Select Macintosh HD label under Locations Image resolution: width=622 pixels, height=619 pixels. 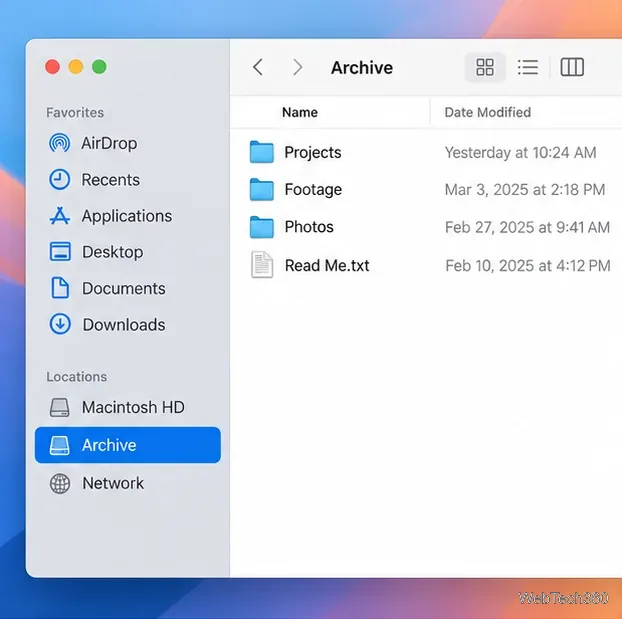click(x=133, y=407)
